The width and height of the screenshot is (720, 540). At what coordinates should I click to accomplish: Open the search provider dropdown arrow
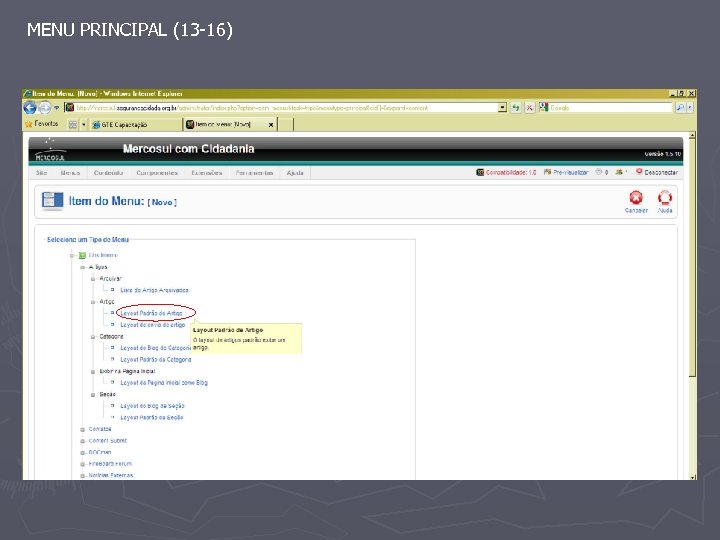click(690, 107)
